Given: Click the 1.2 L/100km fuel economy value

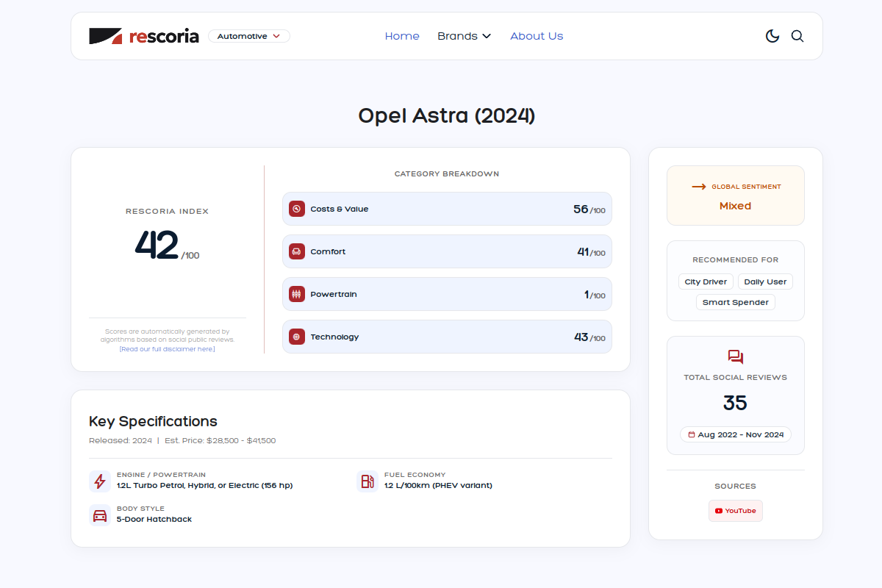Looking at the screenshot, I should pos(438,485).
